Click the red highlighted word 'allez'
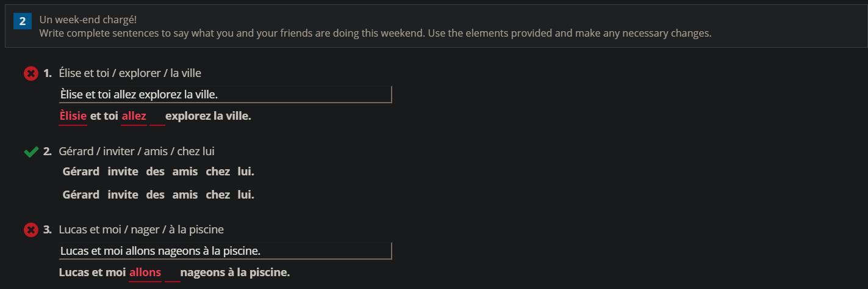The image size is (868, 289). click(134, 116)
